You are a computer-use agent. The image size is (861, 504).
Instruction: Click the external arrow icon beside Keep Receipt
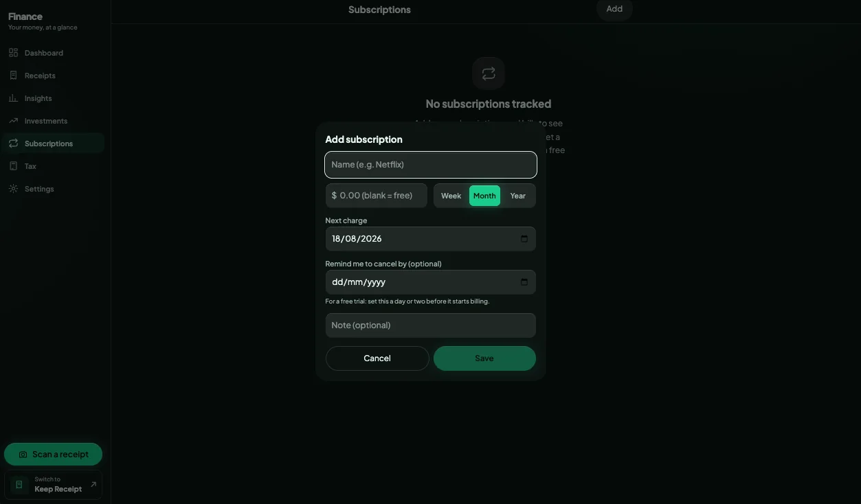(x=93, y=484)
